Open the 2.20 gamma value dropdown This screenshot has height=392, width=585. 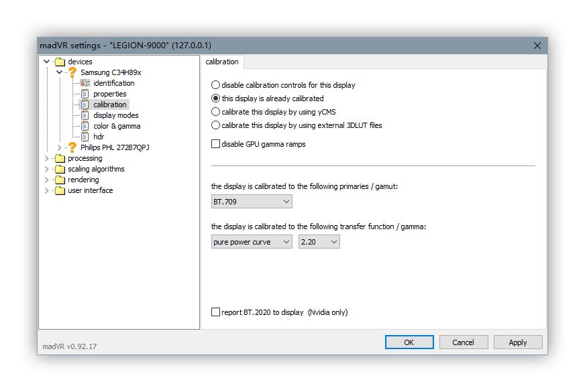319,242
